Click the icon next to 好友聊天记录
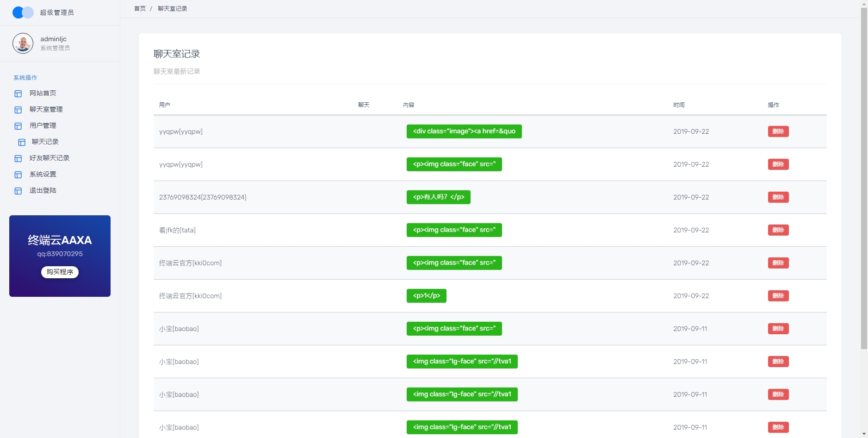This screenshot has height=438, width=868. 18,158
